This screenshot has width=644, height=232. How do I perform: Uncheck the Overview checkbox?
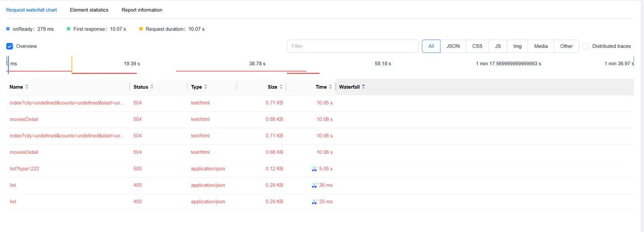coord(10,46)
